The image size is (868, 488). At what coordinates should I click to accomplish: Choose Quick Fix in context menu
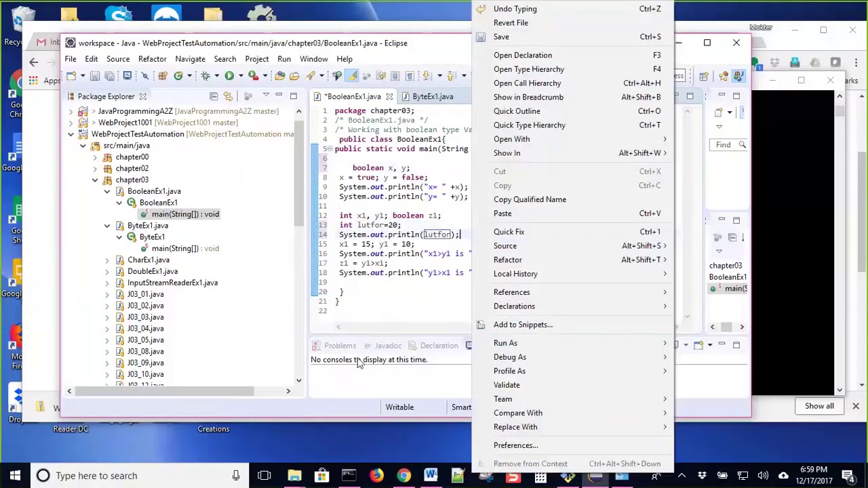tap(573, 232)
